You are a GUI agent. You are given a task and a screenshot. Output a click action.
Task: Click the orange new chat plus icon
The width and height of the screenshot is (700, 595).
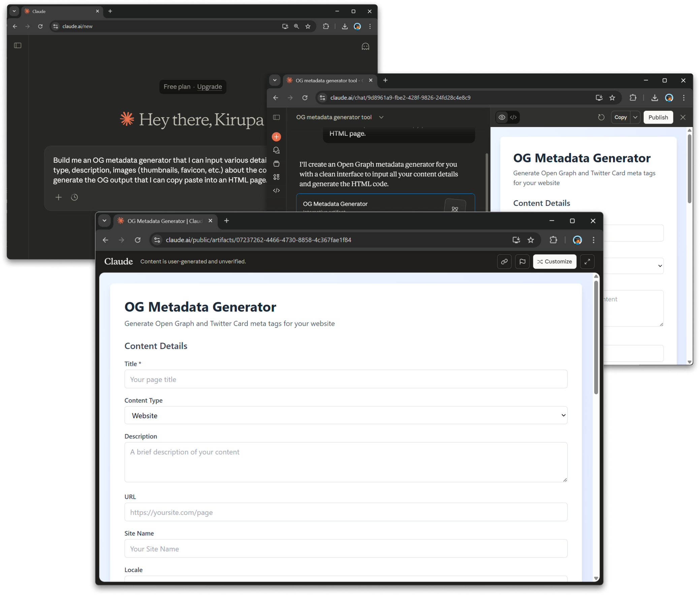coord(276,136)
